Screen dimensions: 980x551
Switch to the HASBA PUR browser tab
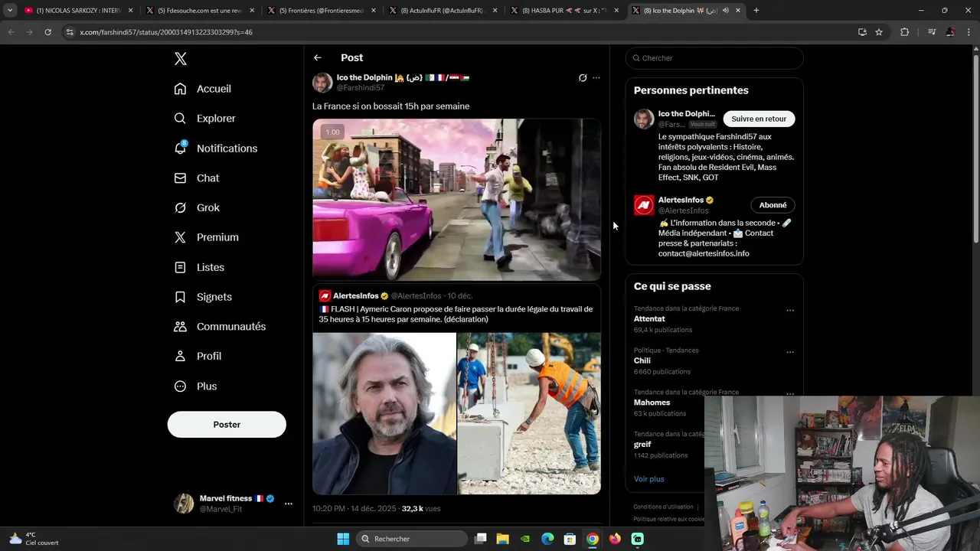pyautogui.click(x=565, y=11)
